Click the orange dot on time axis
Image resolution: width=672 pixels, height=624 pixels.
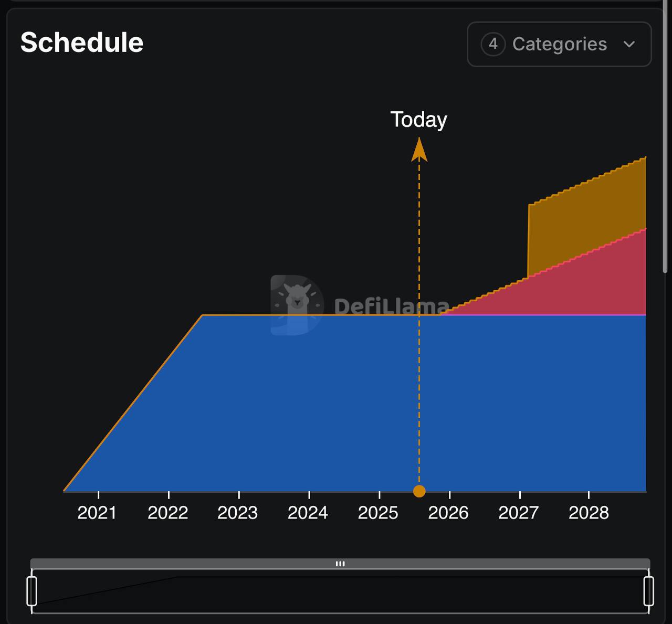pyautogui.click(x=419, y=491)
